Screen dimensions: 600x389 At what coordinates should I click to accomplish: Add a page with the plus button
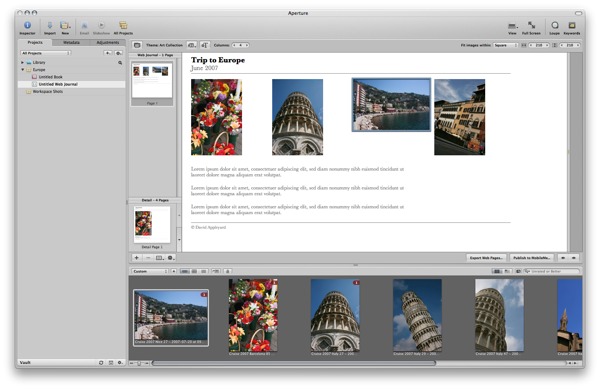[136, 258]
